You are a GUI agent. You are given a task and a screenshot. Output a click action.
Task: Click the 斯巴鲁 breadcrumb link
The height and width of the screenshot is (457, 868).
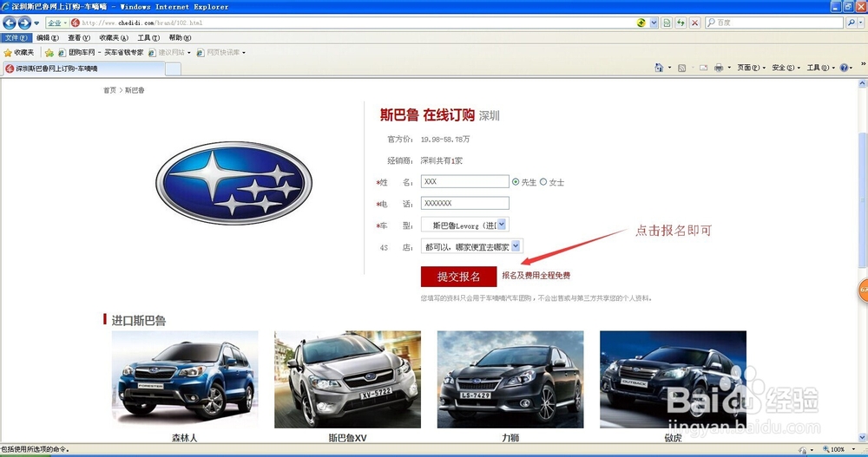pos(135,90)
